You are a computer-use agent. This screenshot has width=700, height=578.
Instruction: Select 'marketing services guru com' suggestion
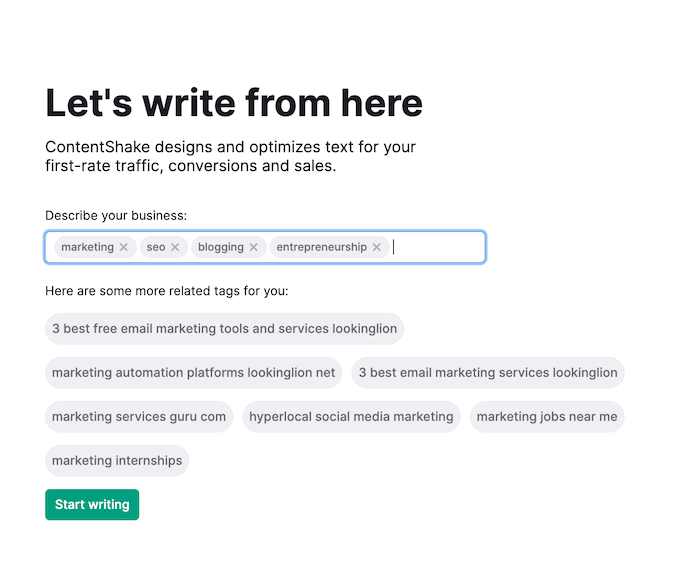tap(139, 417)
